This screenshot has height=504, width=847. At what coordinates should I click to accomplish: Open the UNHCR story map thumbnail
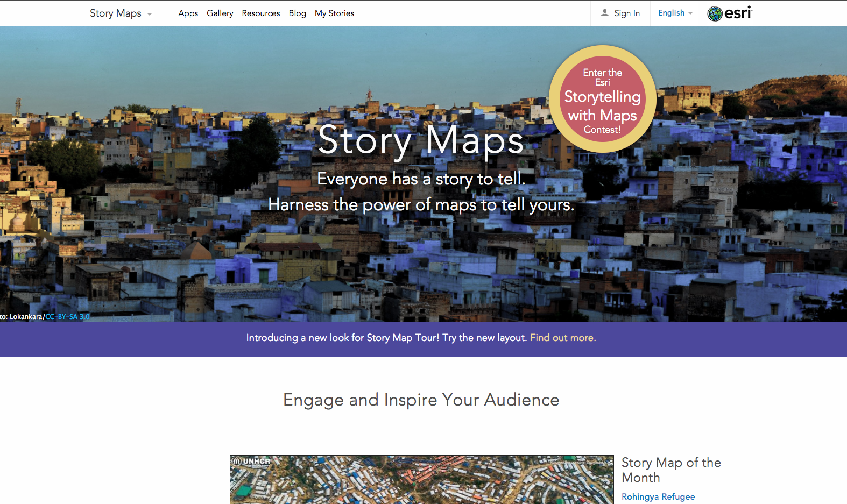tap(421, 480)
